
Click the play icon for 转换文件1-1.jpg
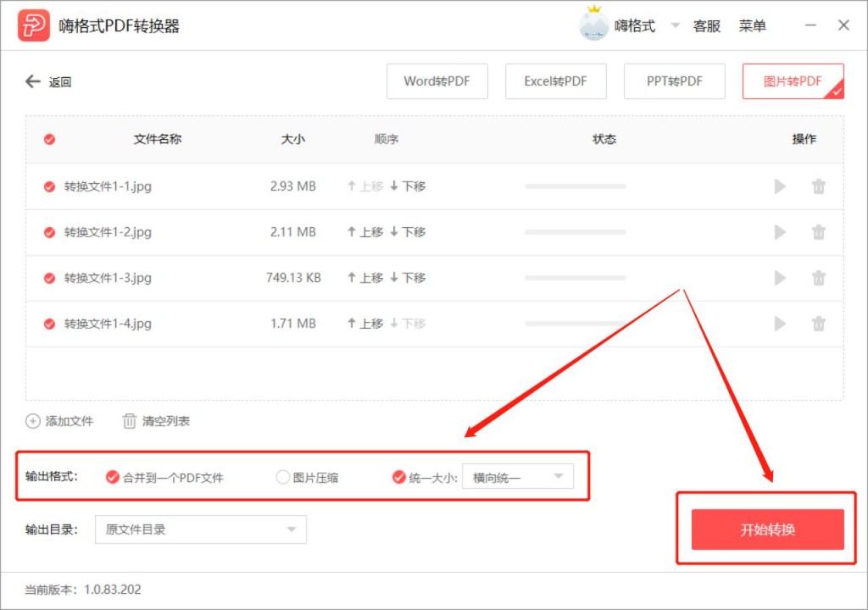[x=780, y=186]
